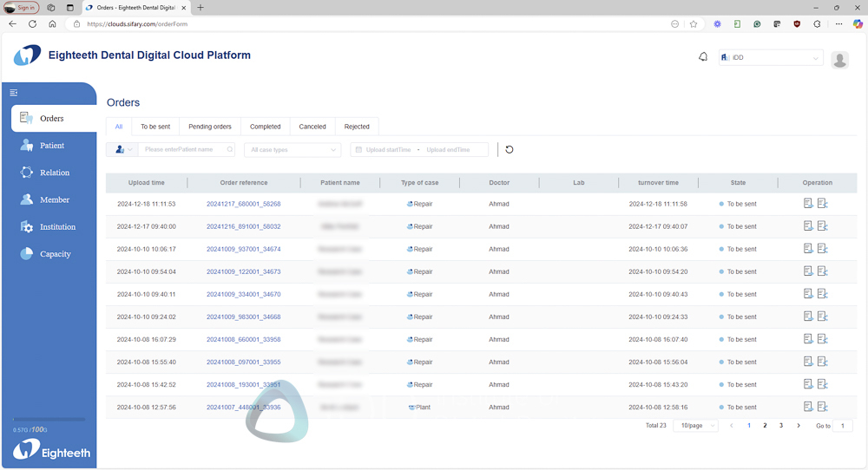
Task: Click the calendar icon in date range field
Action: [358, 150]
